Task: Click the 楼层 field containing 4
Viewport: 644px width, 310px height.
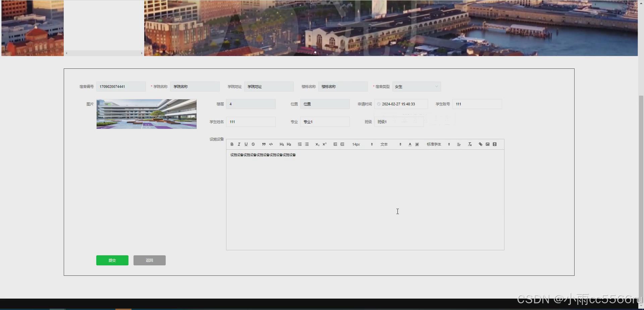Action: click(251, 104)
